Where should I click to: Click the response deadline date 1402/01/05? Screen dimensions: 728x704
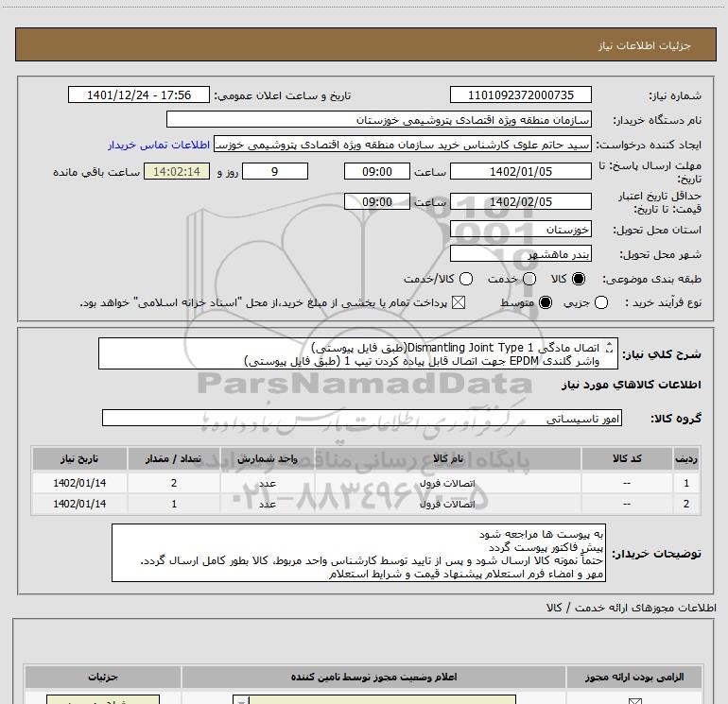point(520,171)
